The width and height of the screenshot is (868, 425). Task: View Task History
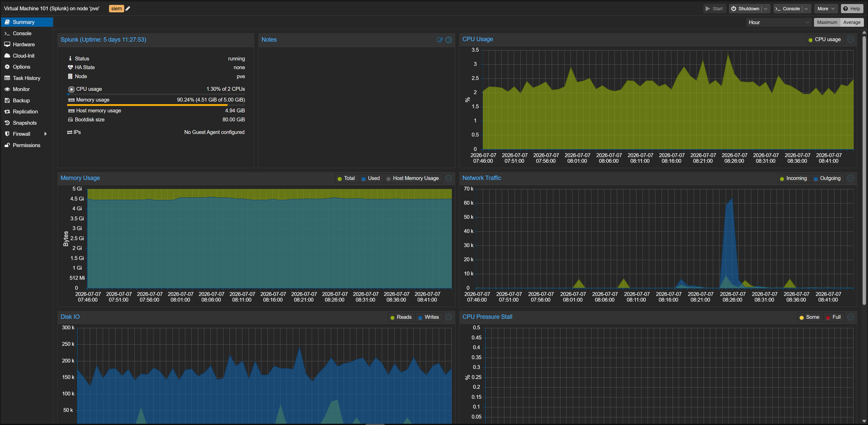pyautogui.click(x=27, y=78)
